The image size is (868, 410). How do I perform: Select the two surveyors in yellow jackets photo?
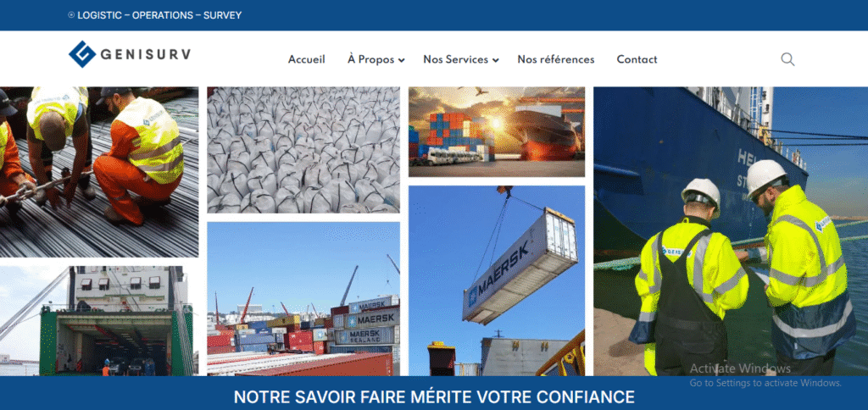731,231
